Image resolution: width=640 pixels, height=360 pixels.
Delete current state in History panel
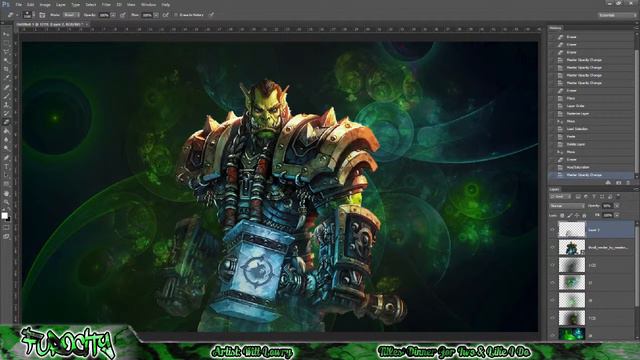point(628,182)
